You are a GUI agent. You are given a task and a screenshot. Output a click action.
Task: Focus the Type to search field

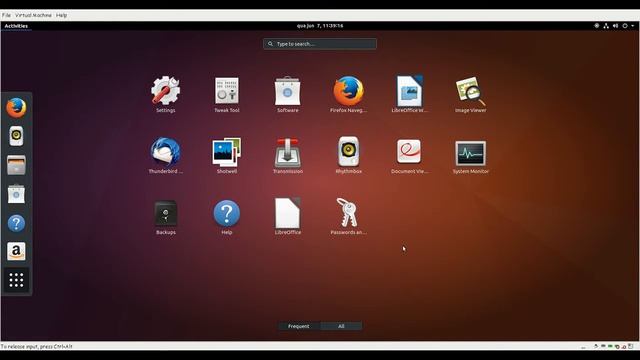(x=320, y=44)
